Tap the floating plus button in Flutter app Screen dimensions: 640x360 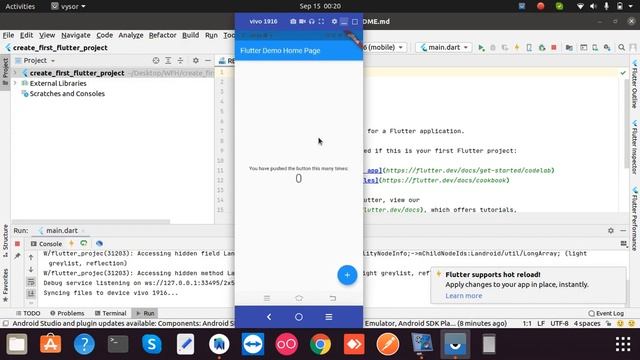(x=347, y=275)
